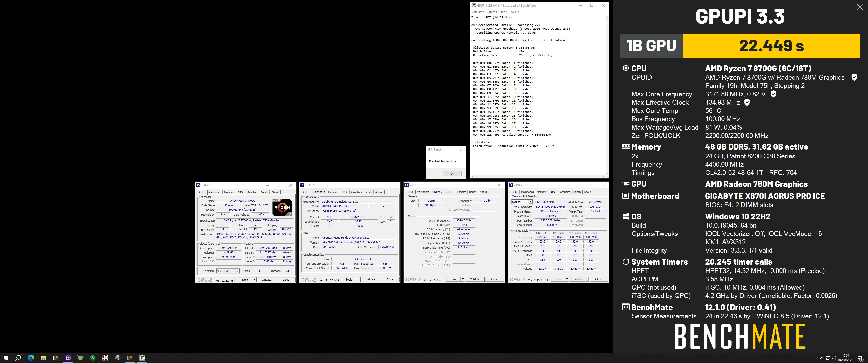Click Tools button in CPU-Z Mainboard window
The width and height of the screenshot is (868, 363).
pos(349,279)
